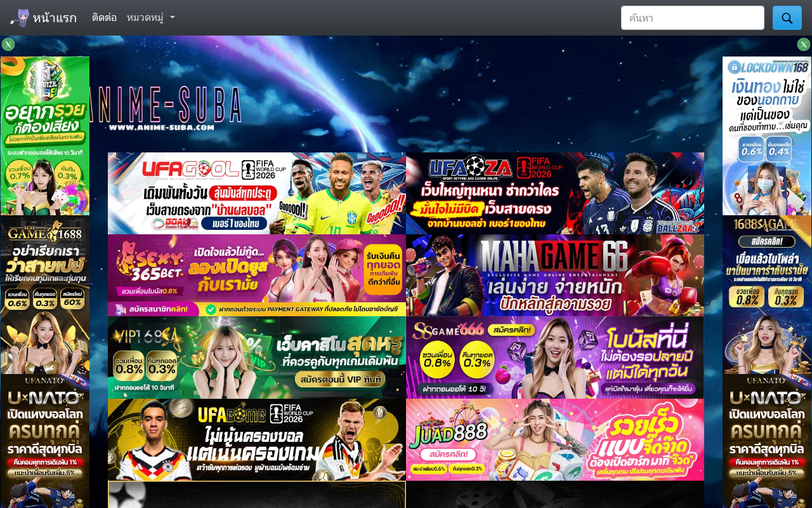Open the UFAOZA football banner
The height and width of the screenshot is (508, 812).
pyautogui.click(x=555, y=193)
